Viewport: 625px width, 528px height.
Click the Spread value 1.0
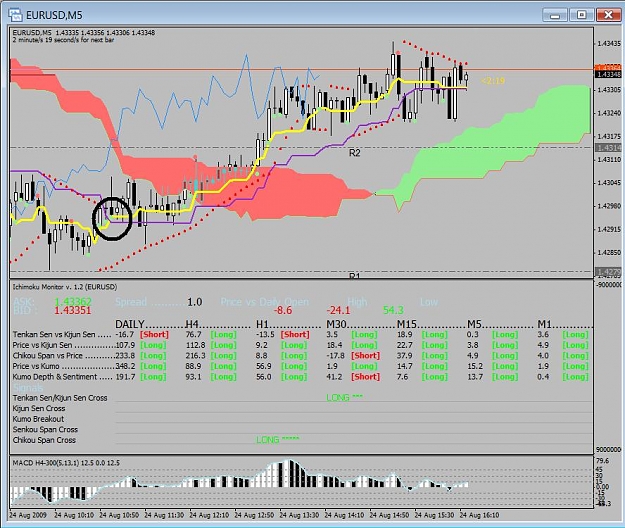point(195,302)
